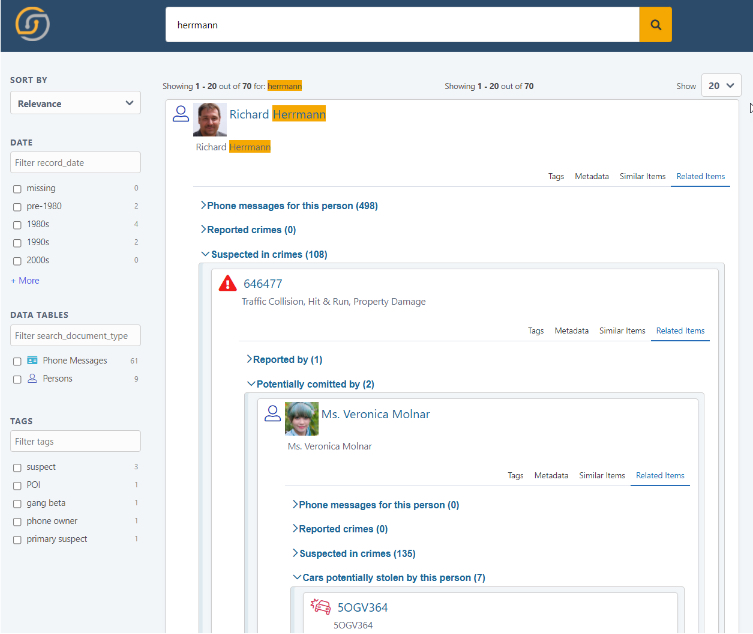
Task: Check the phone owner tag filter
Action: coord(17,522)
